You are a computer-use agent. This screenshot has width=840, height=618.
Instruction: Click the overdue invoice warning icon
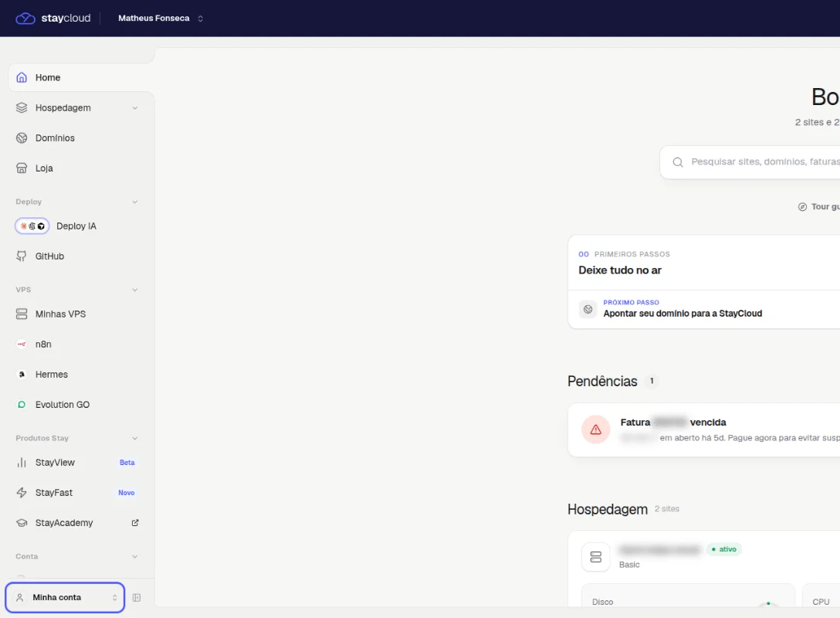pos(596,430)
